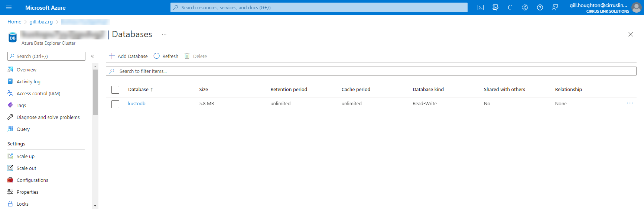Click the Feedback icon in header
This screenshot has width=644, height=209.
(554, 7)
